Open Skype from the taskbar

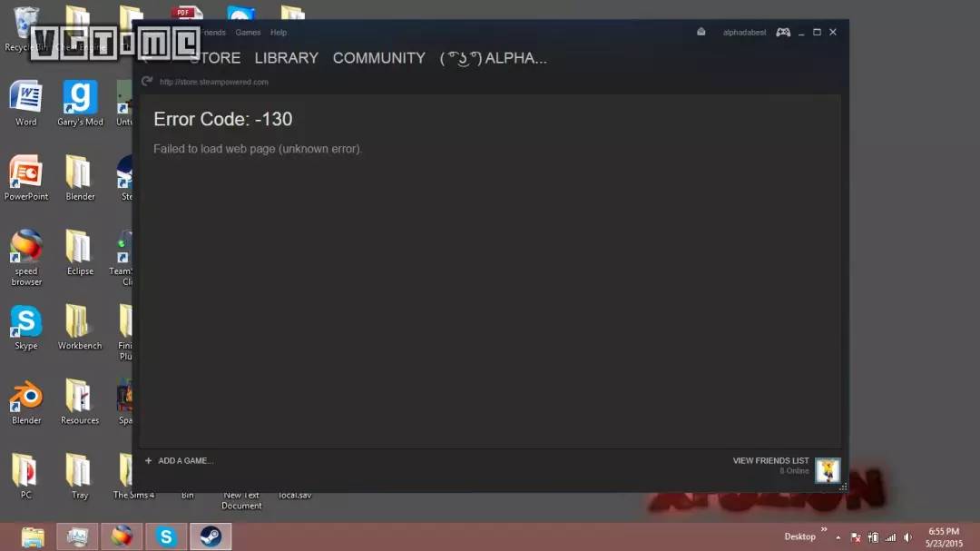(166, 536)
